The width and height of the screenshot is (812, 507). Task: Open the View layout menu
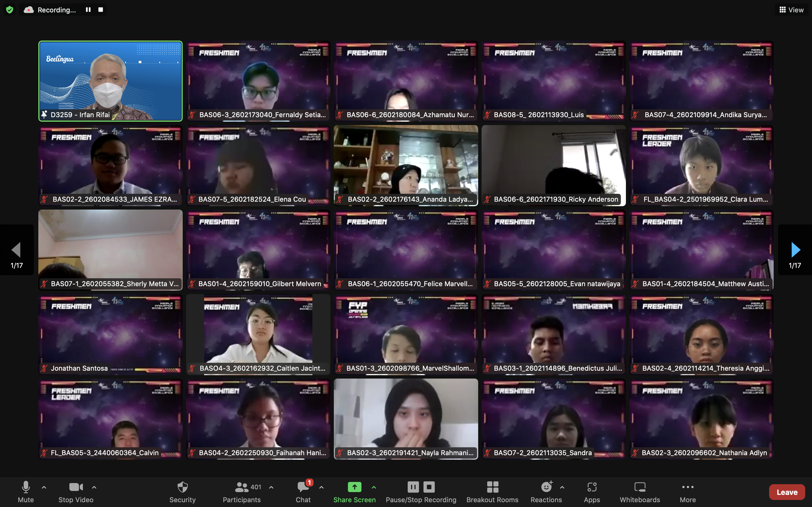pyautogui.click(x=791, y=10)
